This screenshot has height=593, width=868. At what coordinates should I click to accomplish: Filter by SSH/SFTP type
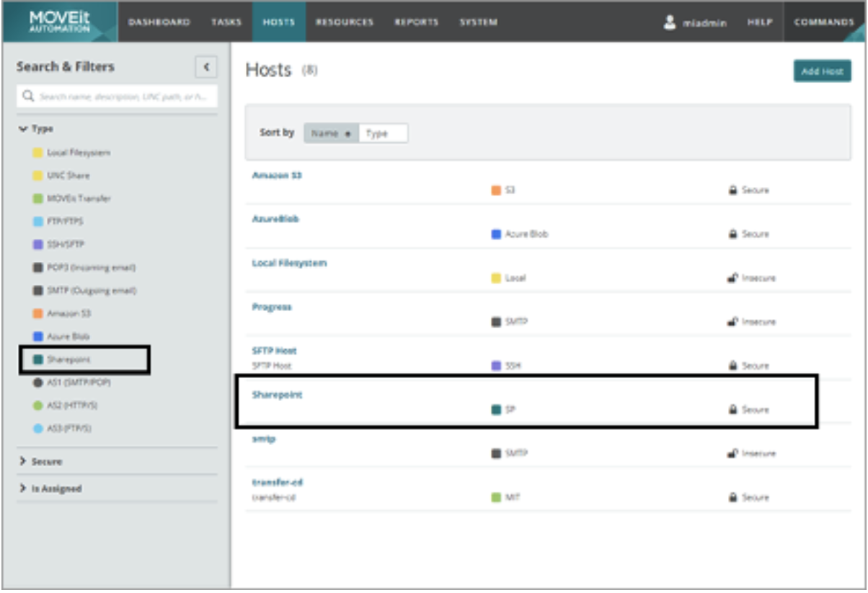click(x=60, y=245)
